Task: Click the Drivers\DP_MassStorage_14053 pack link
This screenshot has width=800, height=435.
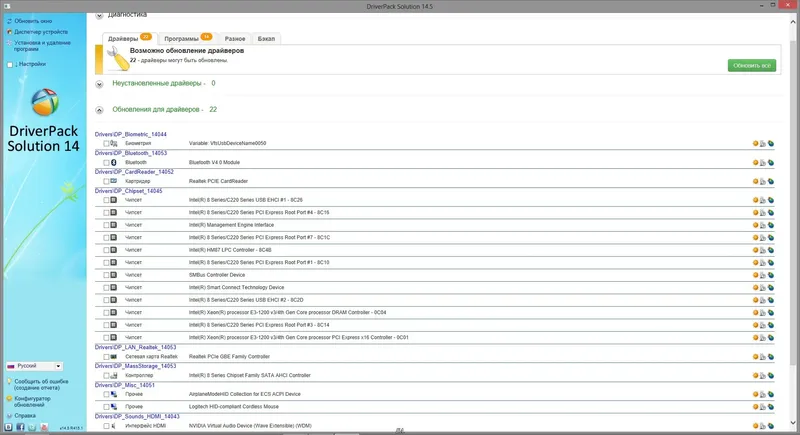Action: 135,366
